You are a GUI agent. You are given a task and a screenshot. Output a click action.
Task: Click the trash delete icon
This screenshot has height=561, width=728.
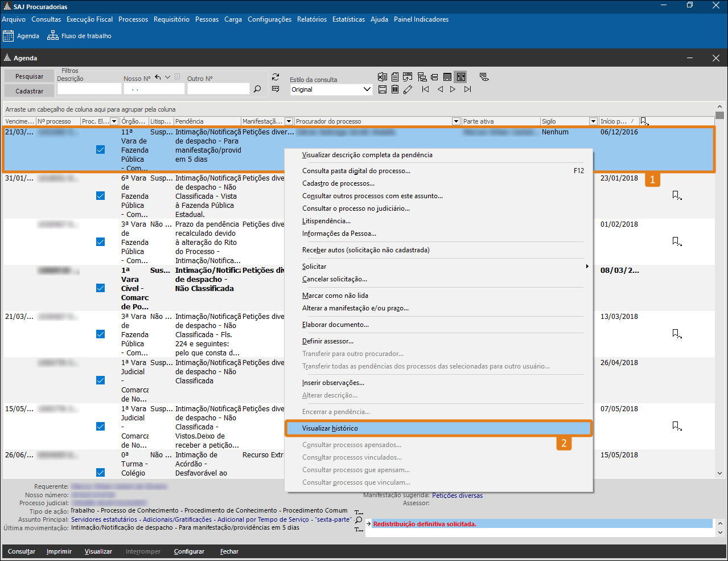pyautogui.click(x=395, y=89)
